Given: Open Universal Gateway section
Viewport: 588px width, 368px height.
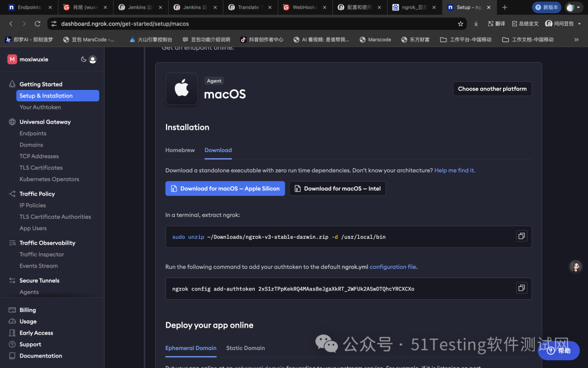Looking at the screenshot, I should tap(45, 122).
